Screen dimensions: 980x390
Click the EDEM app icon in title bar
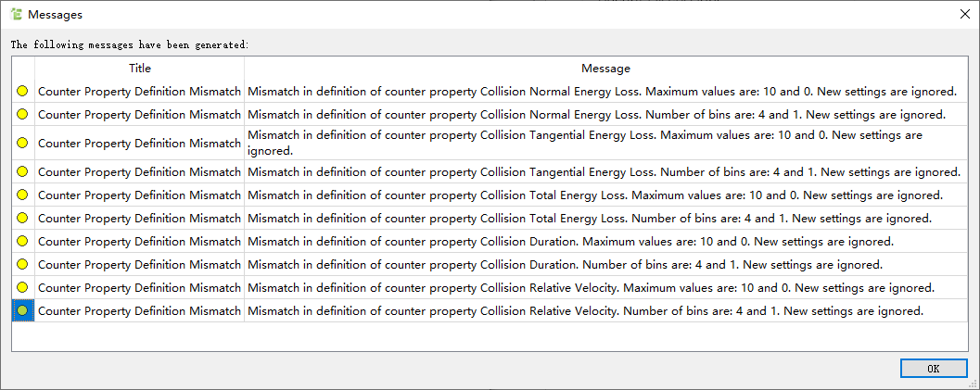[x=17, y=14]
